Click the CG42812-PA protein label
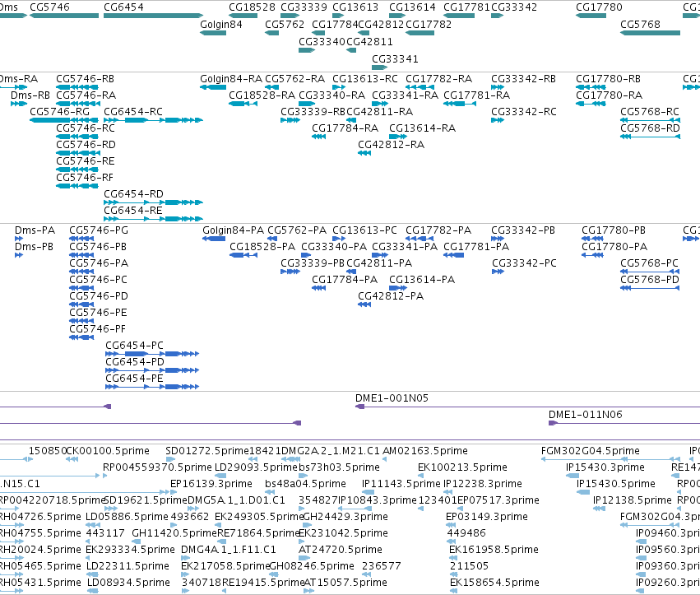The width and height of the screenshot is (700, 595). click(391, 296)
